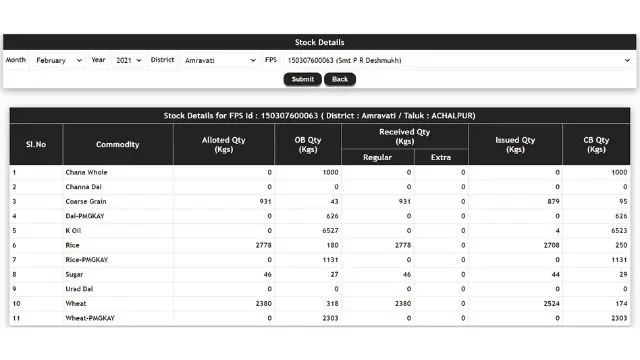Viewport: 640px width, 360px height.
Task: Click Sugar CB quantity 29
Action: click(623, 274)
